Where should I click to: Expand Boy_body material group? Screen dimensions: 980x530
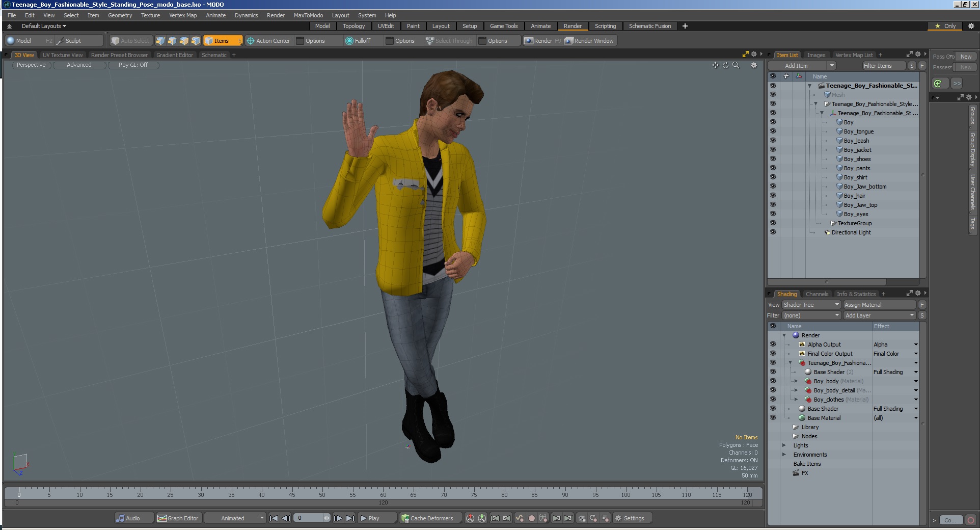tap(796, 381)
